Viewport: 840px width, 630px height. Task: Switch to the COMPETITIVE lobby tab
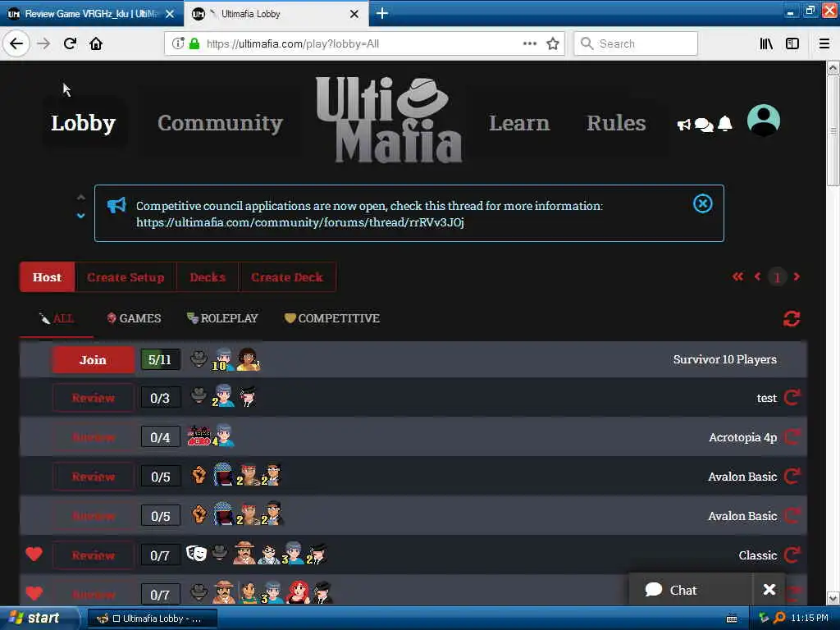tap(332, 318)
